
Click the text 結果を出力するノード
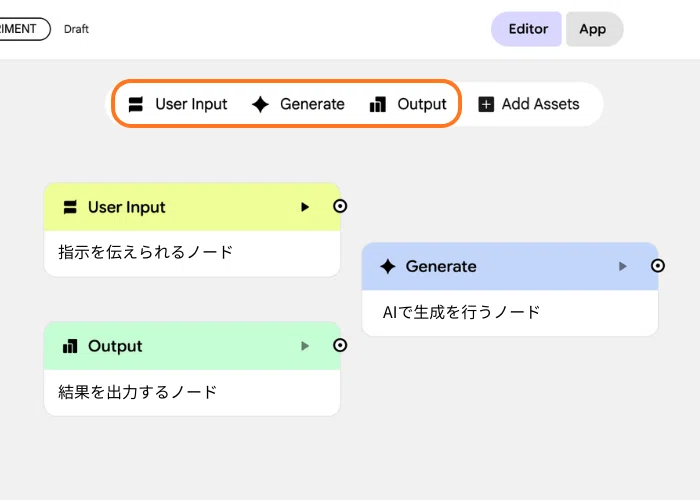point(138,392)
